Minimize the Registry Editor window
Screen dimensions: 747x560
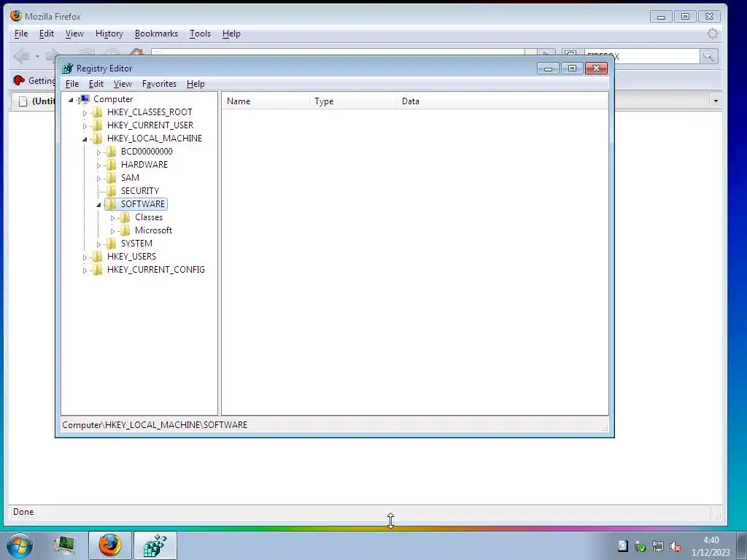(x=549, y=69)
